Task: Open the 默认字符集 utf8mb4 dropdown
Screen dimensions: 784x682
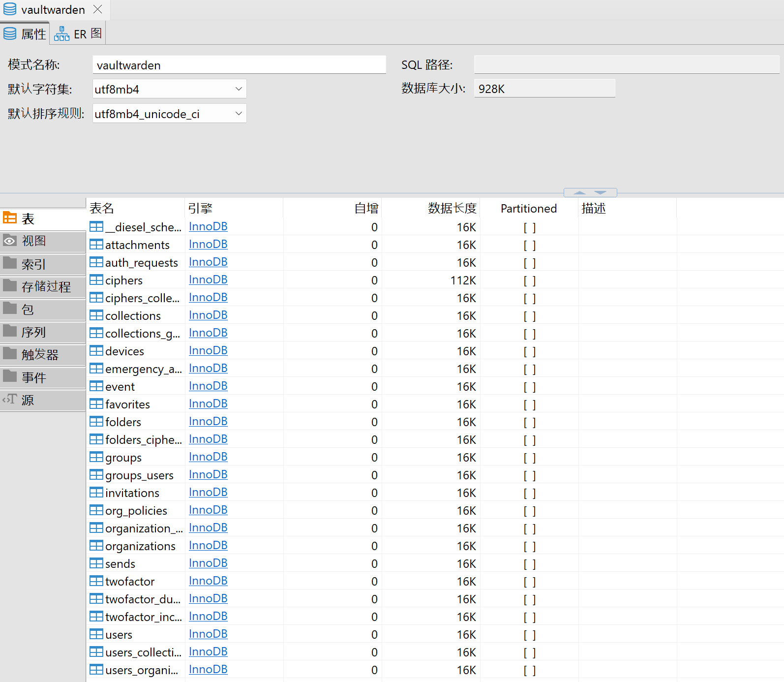Action: 170,89
